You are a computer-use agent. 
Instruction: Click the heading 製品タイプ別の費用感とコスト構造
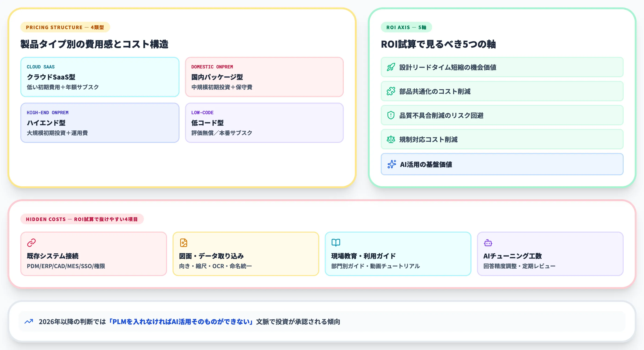(95, 44)
